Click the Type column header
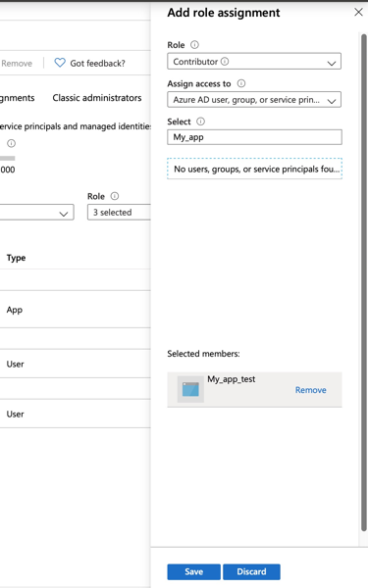Image resolution: width=368 pixels, height=588 pixels. click(16, 258)
